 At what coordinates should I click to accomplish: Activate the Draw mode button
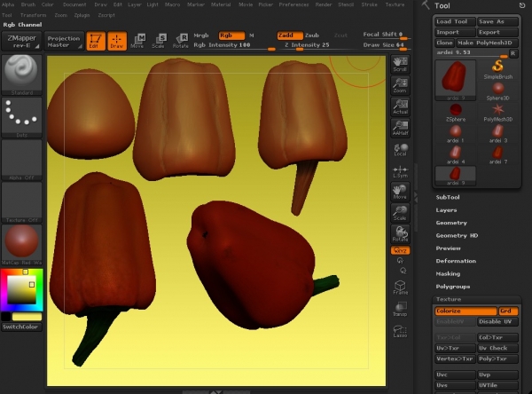[117, 41]
